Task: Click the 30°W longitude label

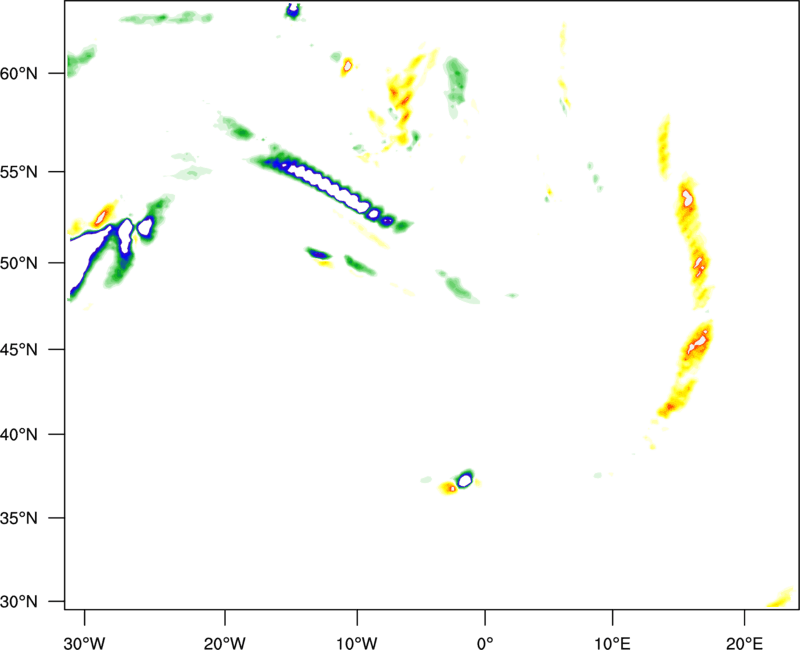Action: tap(85, 643)
